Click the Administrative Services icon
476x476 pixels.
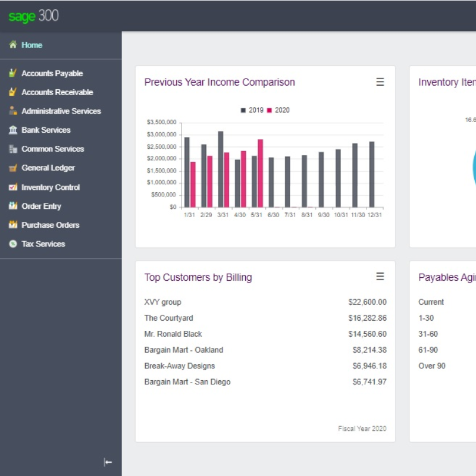pos(12,111)
